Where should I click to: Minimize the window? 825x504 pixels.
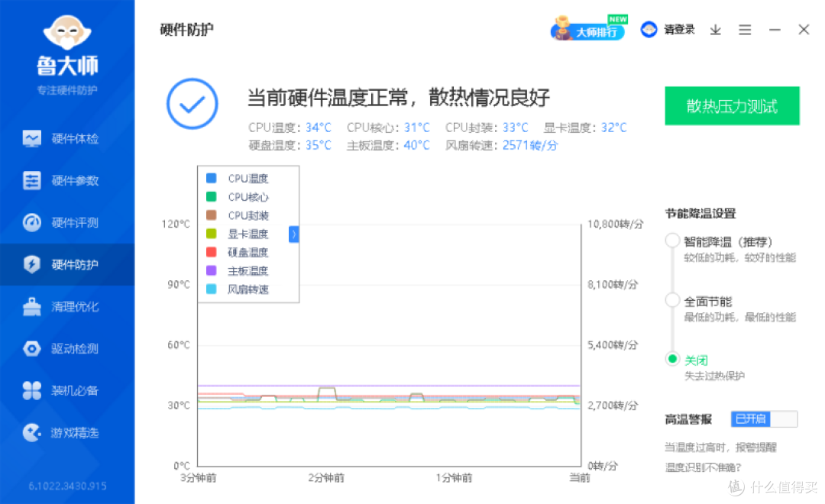tap(775, 30)
